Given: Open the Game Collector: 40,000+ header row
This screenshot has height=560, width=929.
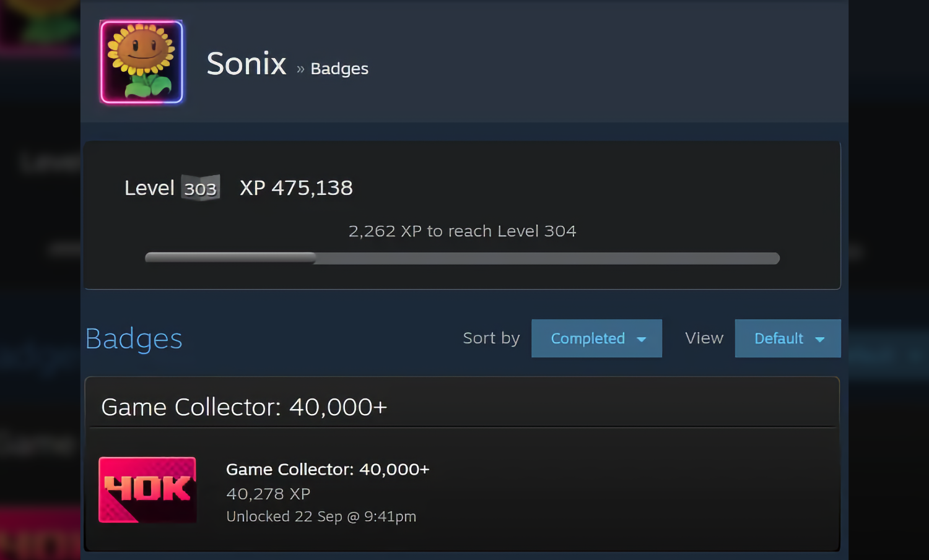Looking at the screenshot, I should pyautogui.click(x=244, y=407).
